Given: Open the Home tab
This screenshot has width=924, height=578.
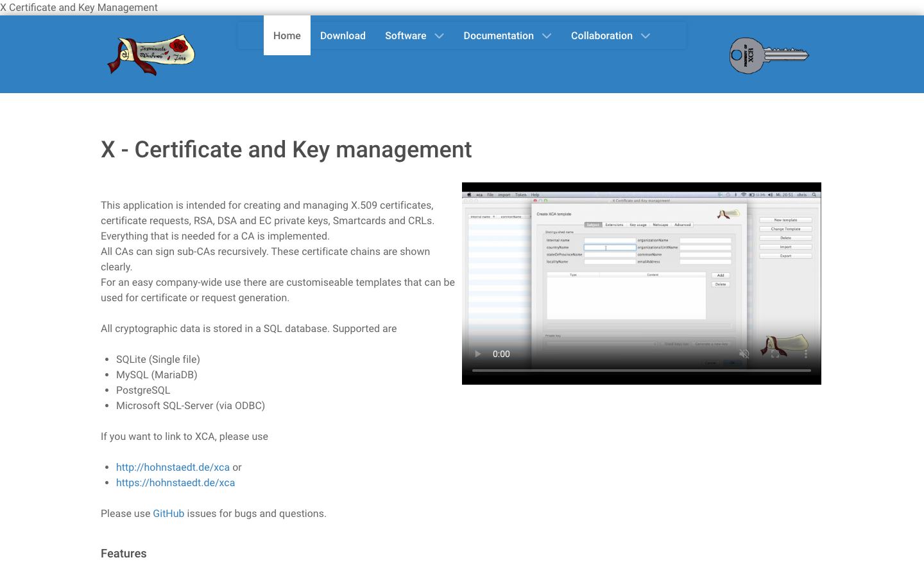Looking at the screenshot, I should [287, 35].
